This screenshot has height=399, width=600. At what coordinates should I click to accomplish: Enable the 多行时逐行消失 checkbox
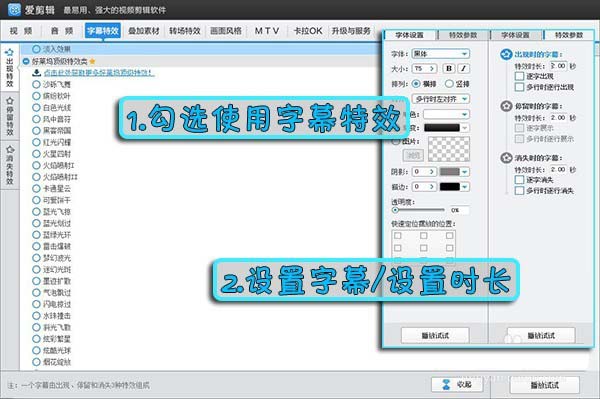[x=519, y=191]
